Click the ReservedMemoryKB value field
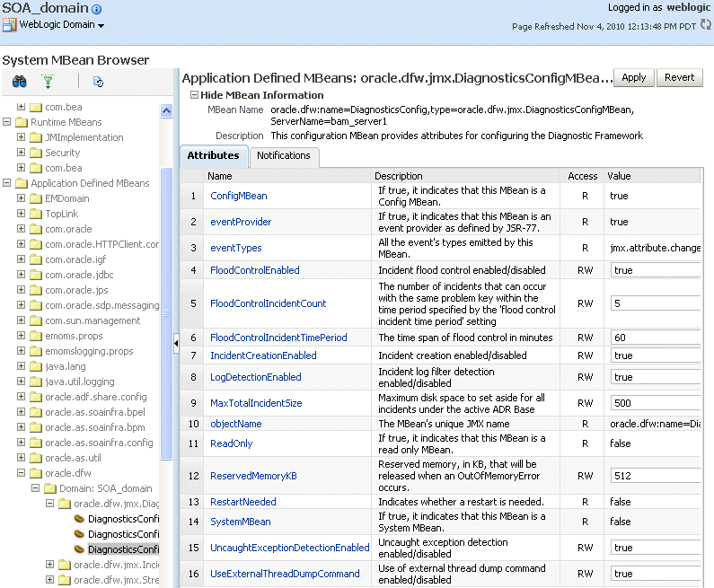714x588 pixels. pyautogui.click(x=656, y=476)
